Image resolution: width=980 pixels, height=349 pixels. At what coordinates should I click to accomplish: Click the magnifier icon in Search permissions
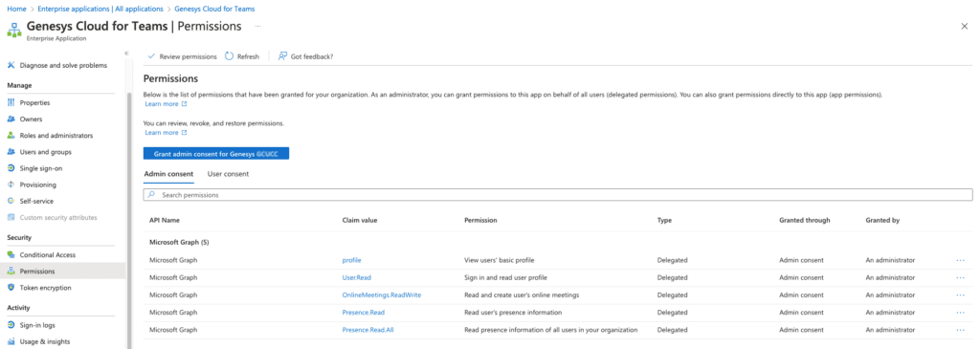coord(151,195)
